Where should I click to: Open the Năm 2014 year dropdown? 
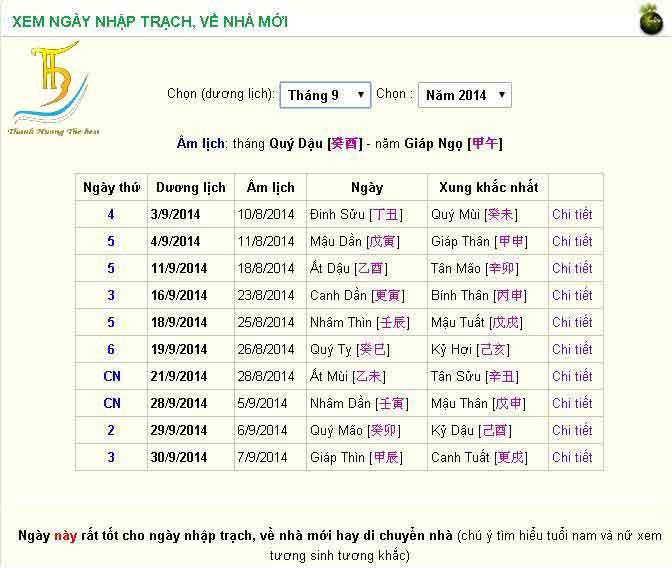coord(464,95)
